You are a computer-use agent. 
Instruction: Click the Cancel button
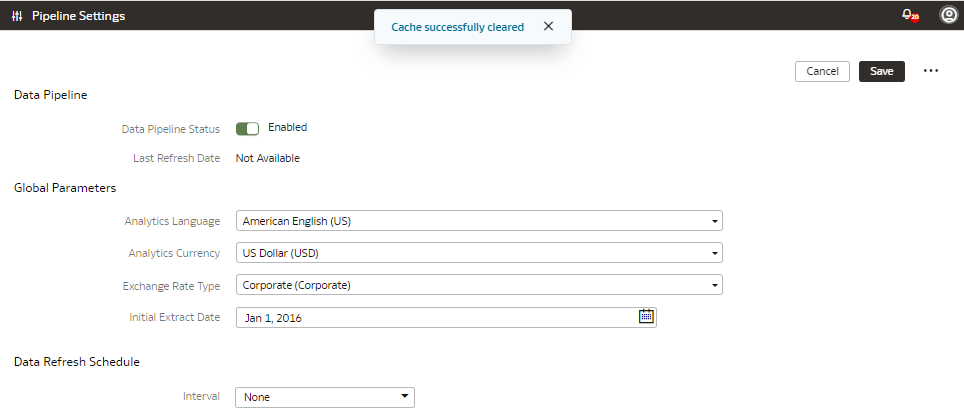click(821, 71)
